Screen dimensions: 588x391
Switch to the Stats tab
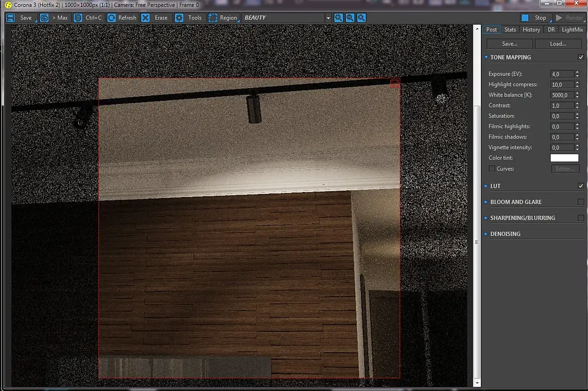pyautogui.click(x=510, y=29)
